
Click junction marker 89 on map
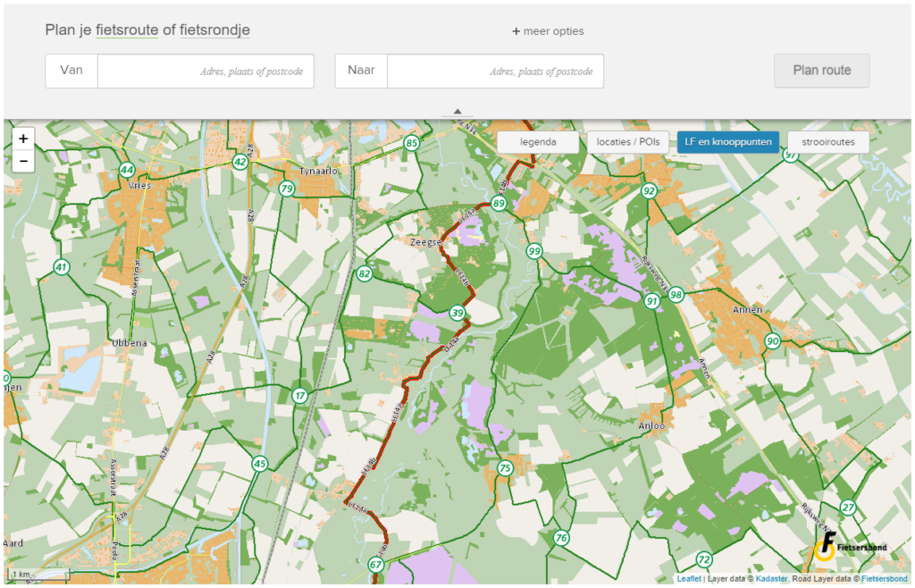pyautogui.click(x=499, y=204)
